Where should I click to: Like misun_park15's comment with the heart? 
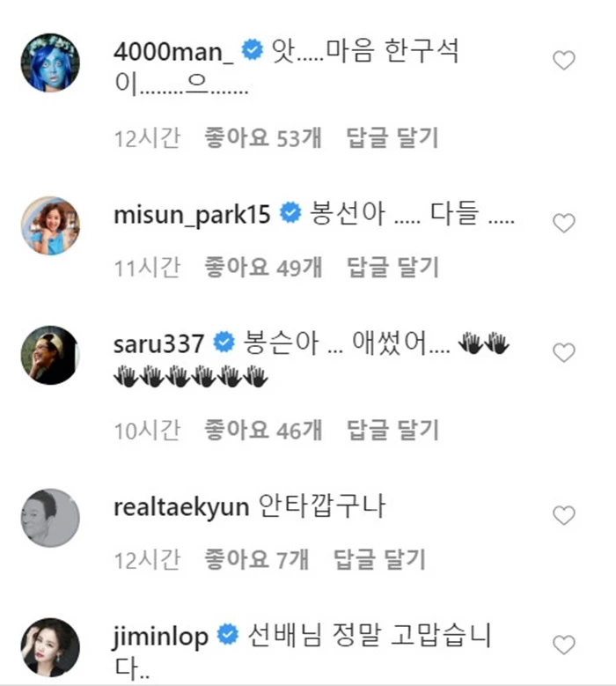pyautogui.click(x=562, y=224)
